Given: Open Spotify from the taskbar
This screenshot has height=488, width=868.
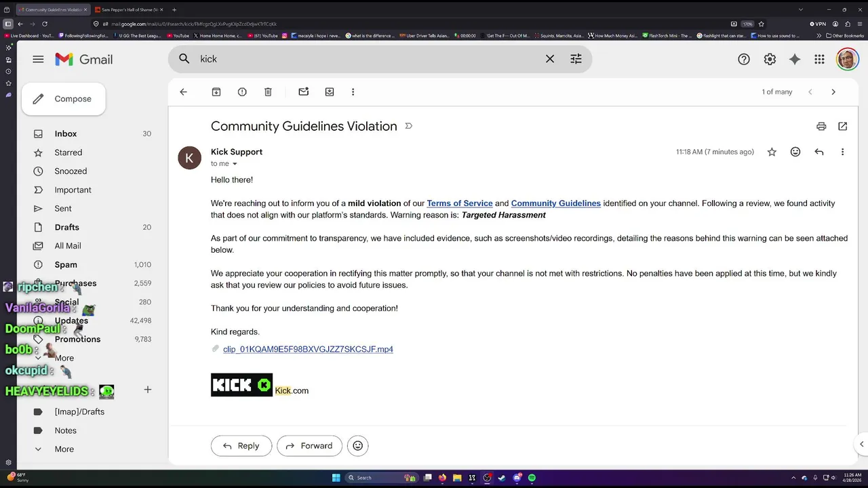Looking at the screenshot, I should 532,478.
